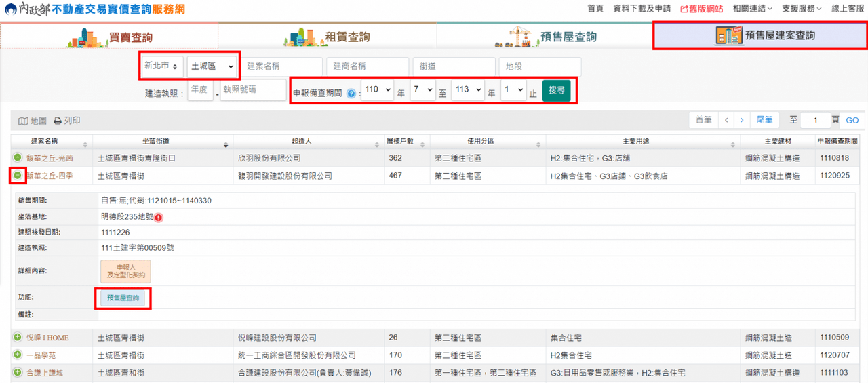This screenshot has height=383, width=868.
Task: Open 資料下載及申請 in top navigation
Action: pyautogui.click(x=642, y=9)
